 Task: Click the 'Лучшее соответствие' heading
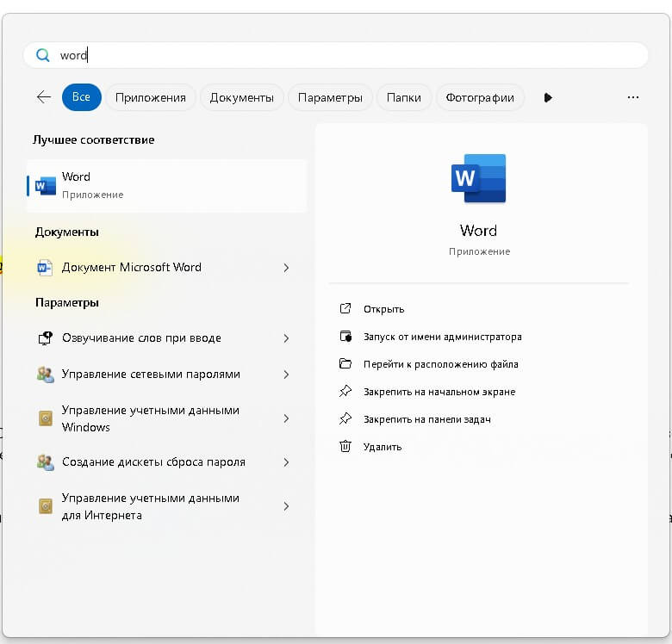click(x=93, y=140)
